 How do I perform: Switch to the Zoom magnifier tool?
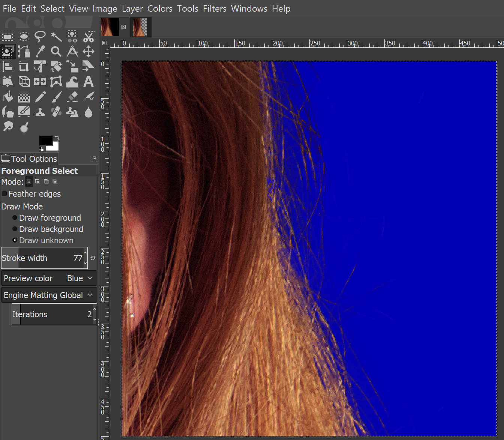pyautogui.click(x=56, y=51)
